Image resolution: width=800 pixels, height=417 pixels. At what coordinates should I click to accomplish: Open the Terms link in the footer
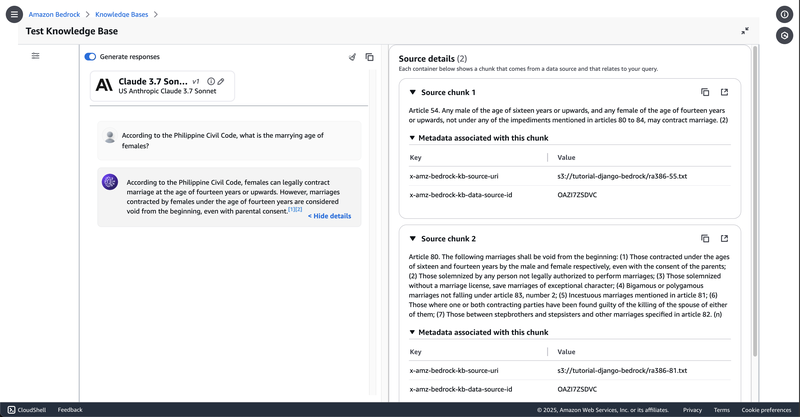tap(721, 410)
